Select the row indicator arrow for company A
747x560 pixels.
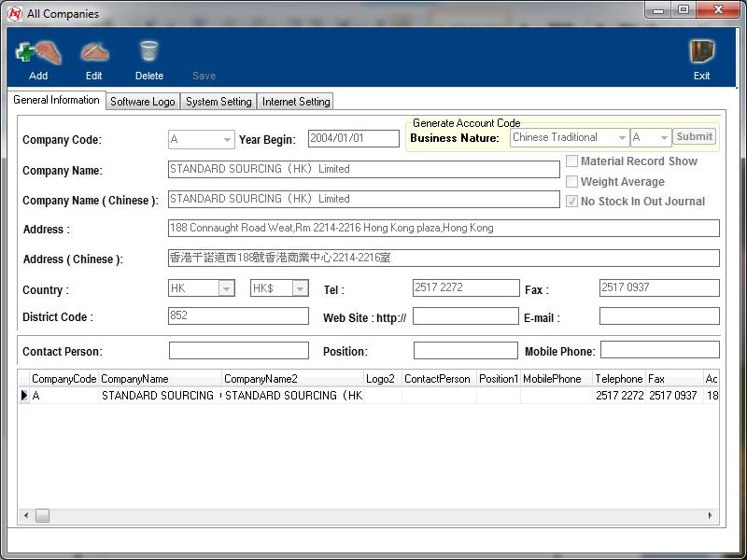pos(24,395)
